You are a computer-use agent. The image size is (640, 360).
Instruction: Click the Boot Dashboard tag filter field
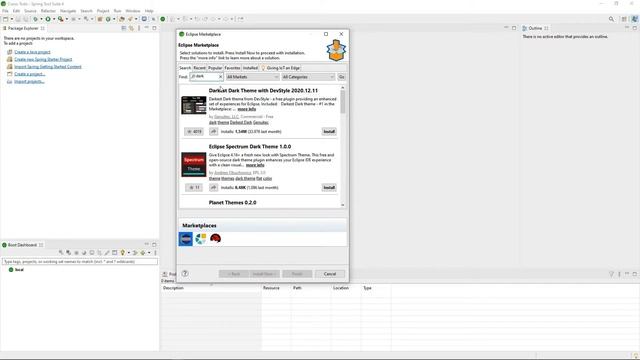pos(80,261)
